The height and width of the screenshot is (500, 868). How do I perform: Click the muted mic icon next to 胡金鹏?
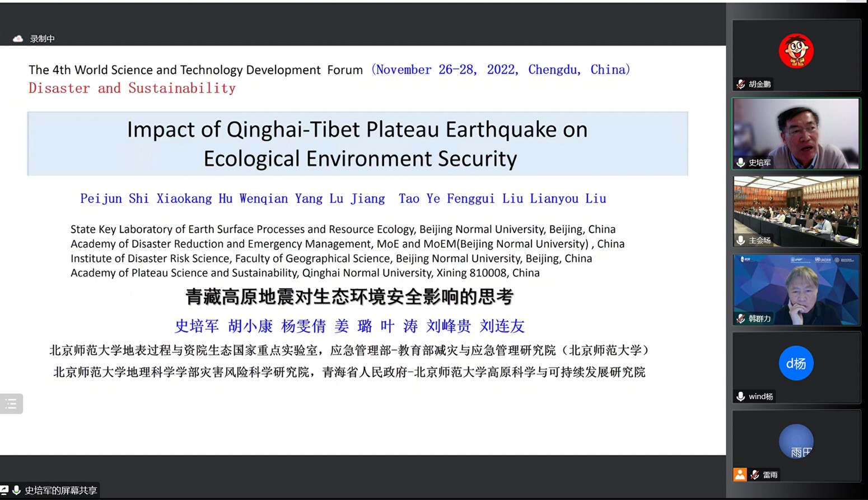[740, 84]
